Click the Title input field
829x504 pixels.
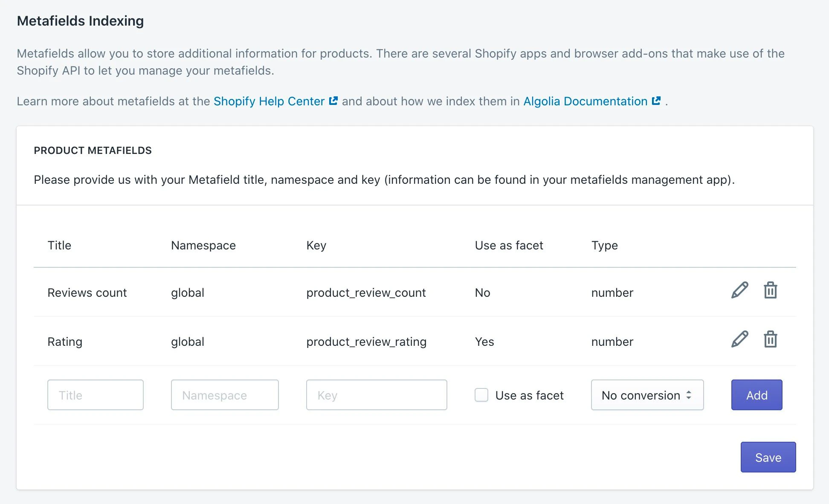[x=95, y=395]
